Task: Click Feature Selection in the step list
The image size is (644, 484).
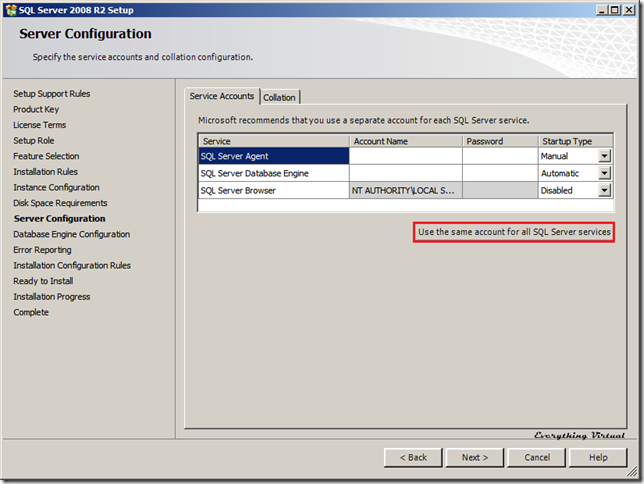Action: pos(46,156)
